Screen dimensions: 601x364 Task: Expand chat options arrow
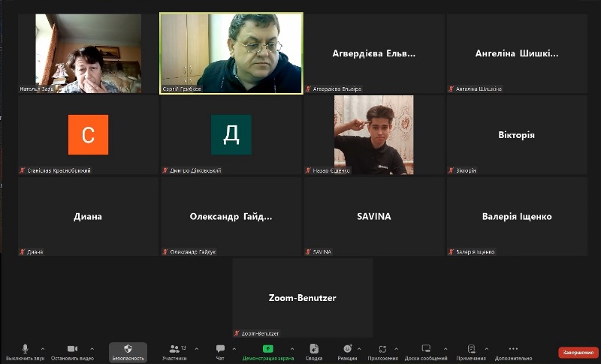[234, 349]
